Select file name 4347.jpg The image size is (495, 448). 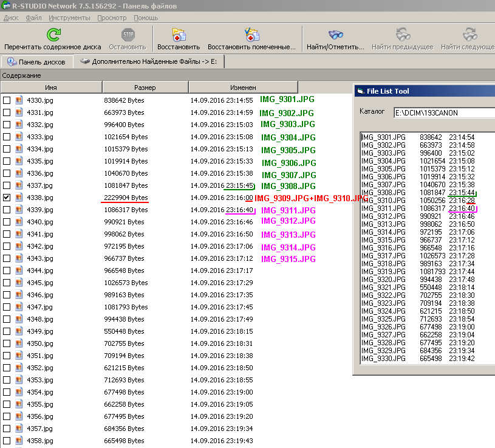pos(39,307)
